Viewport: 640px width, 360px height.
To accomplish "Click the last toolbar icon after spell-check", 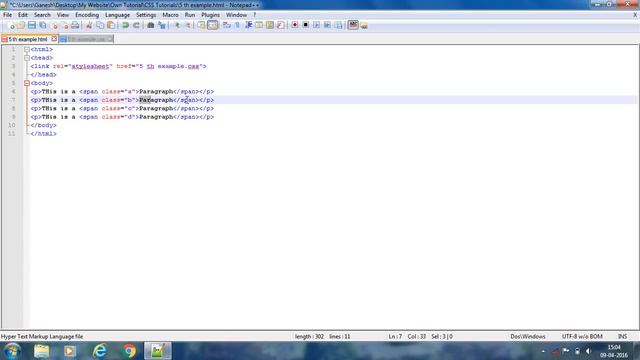I will [364, 26].
